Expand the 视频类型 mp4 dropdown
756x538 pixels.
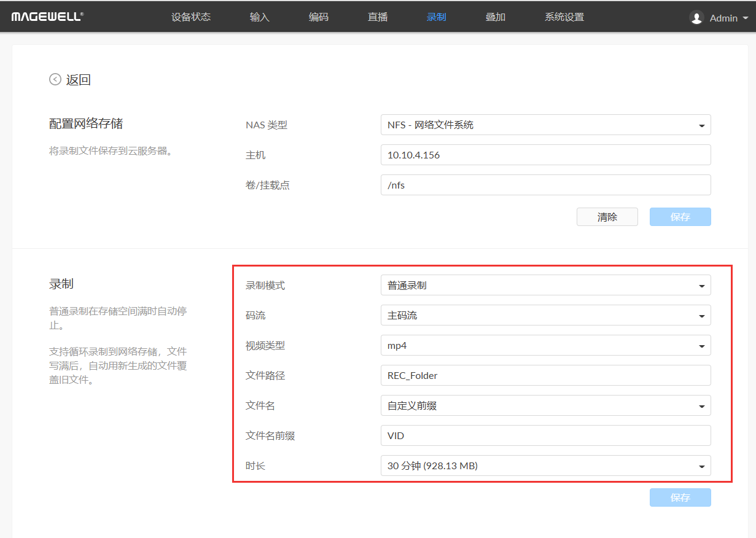point(545,345)
